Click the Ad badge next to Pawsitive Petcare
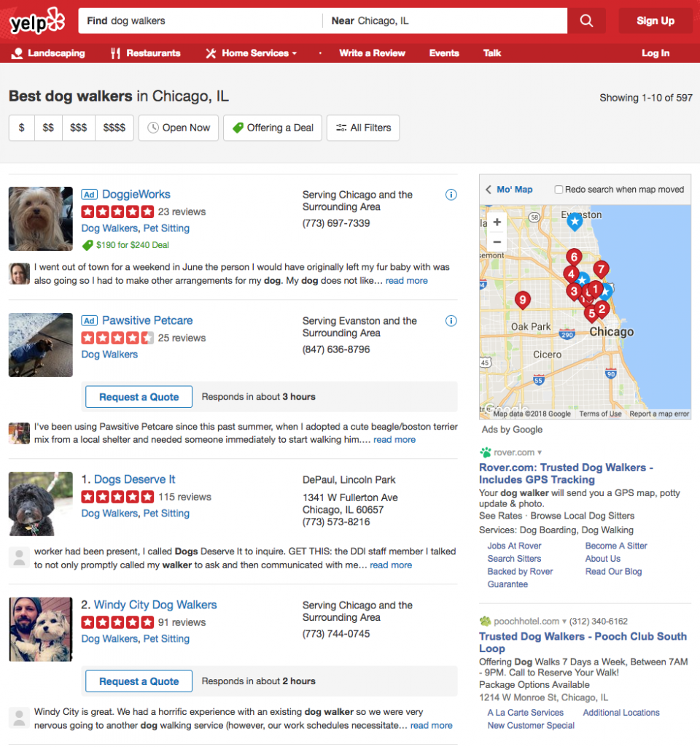The image size is (700, 747). (89, 321)
